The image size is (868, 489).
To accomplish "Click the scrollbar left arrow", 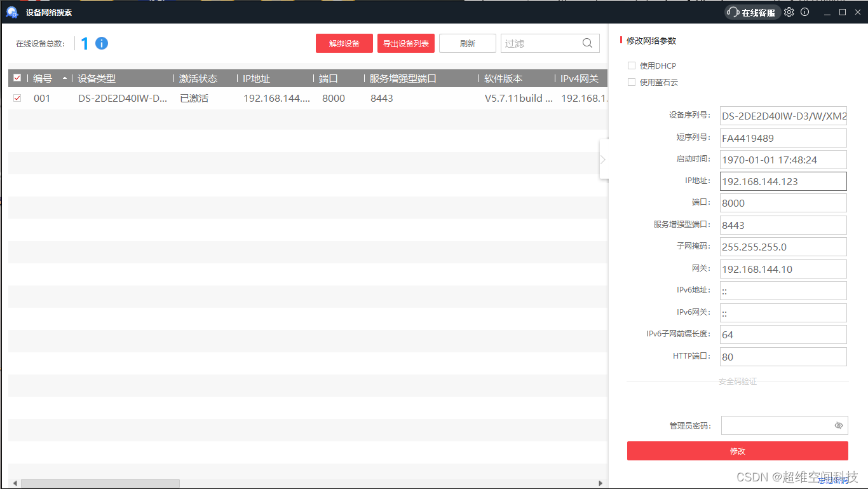I will (15, 483).
